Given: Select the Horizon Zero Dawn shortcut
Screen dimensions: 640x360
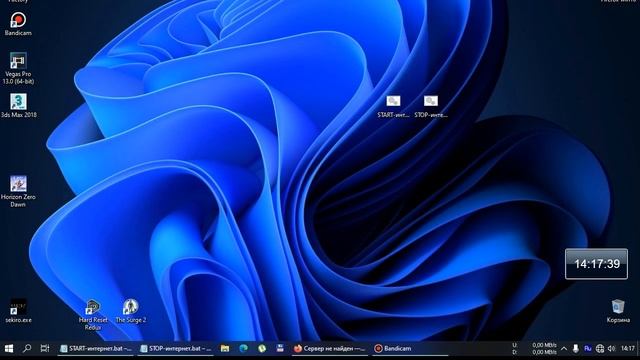Looking at the screenshot, I should click(18, 191).
